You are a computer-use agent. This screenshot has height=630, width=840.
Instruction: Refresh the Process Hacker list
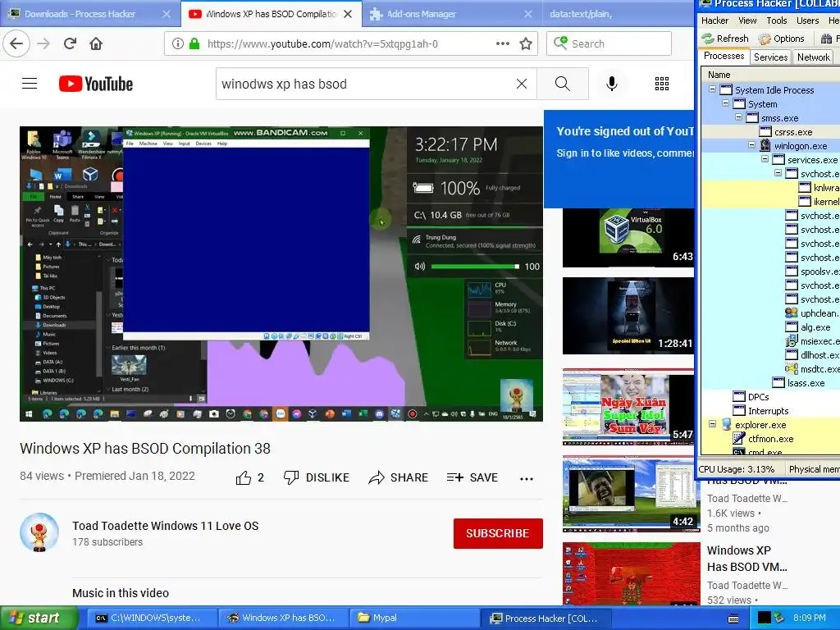pyautogui.click(x=725, y=39)
